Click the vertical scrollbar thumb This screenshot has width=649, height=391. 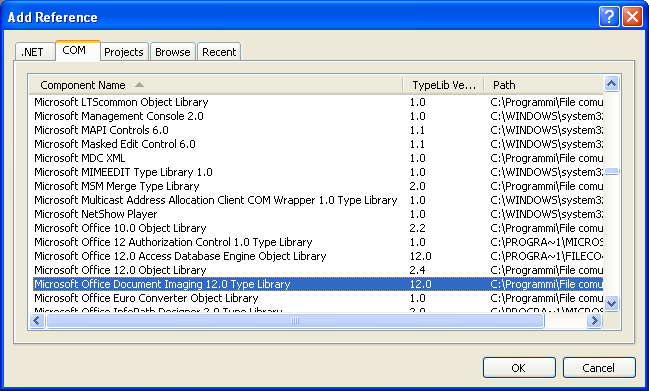coord(611,171)
